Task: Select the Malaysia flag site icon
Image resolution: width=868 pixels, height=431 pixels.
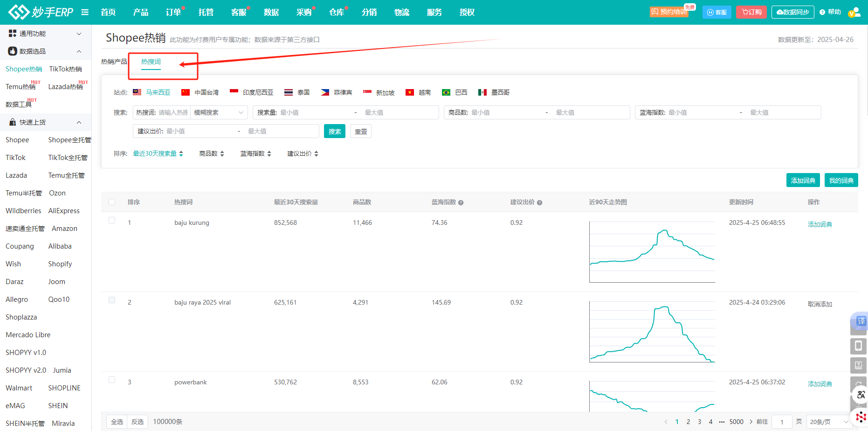Action: tap(137, 92)
